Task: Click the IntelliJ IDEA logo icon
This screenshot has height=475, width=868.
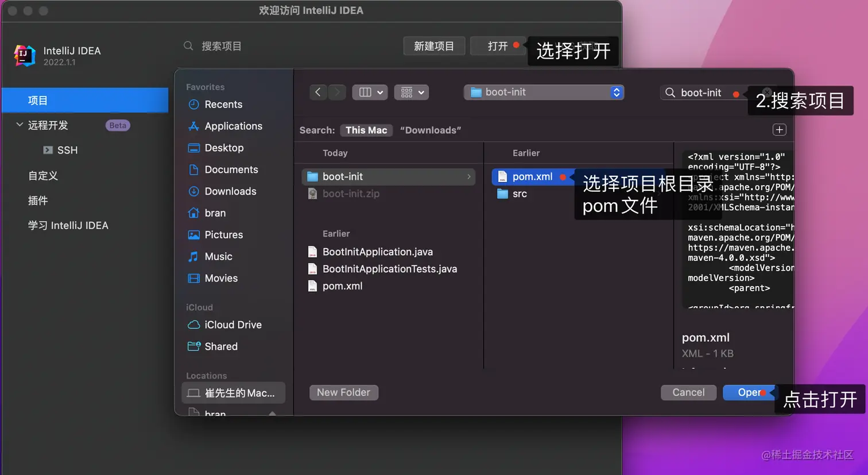Action: pyautogui.click(x=25, y=56)
